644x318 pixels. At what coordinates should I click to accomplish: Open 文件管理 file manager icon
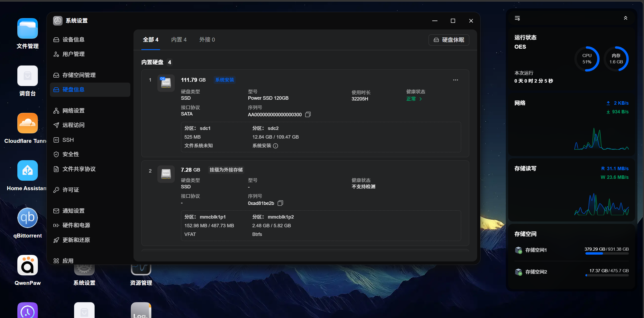click(28, 28)
